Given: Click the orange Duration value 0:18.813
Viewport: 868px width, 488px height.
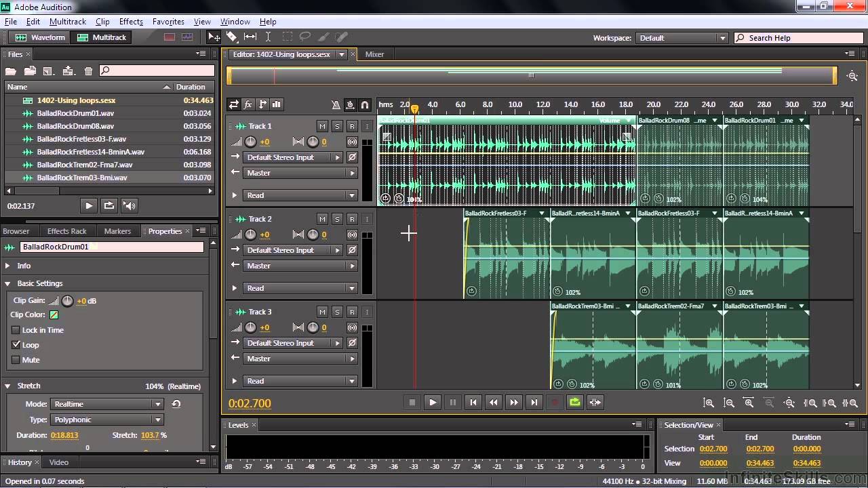Looking at the screenshot, I should pos(65,435).
